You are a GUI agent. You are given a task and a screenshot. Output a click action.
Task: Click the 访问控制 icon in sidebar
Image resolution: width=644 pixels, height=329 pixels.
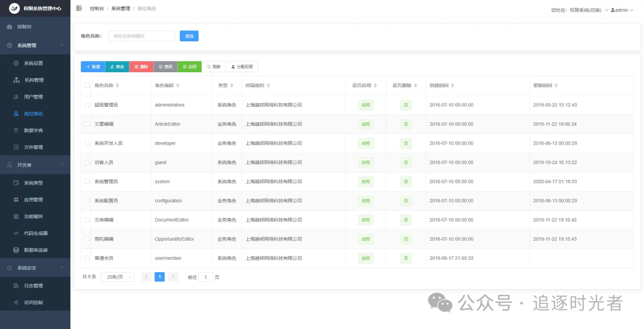tap(16, 303)
